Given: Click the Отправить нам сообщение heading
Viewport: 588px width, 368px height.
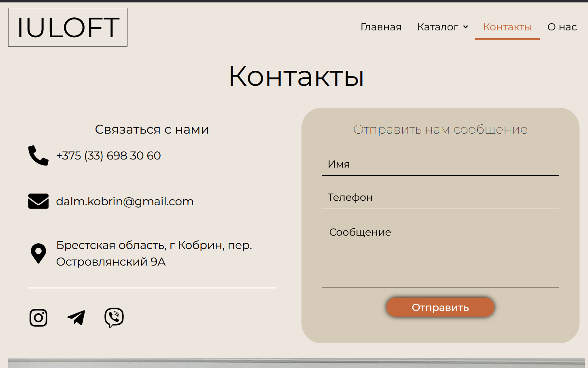Looking at the screenshot, I should (440, 130).
